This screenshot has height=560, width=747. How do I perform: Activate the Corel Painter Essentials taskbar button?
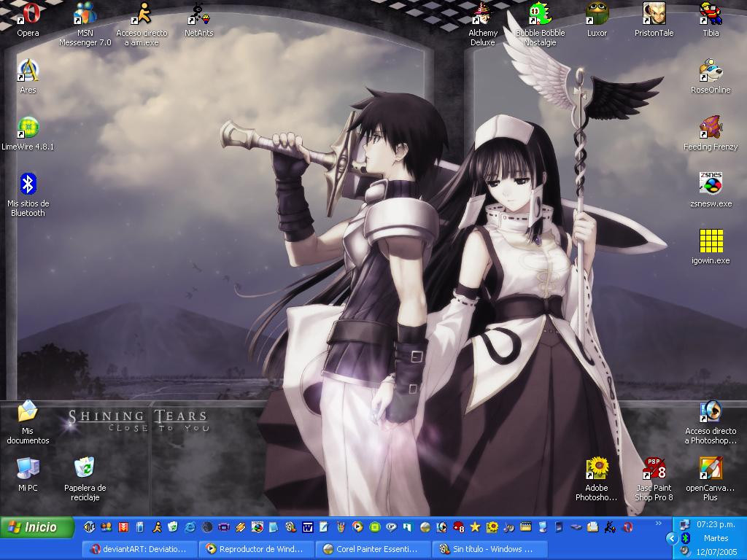click(x=373, y=549)
